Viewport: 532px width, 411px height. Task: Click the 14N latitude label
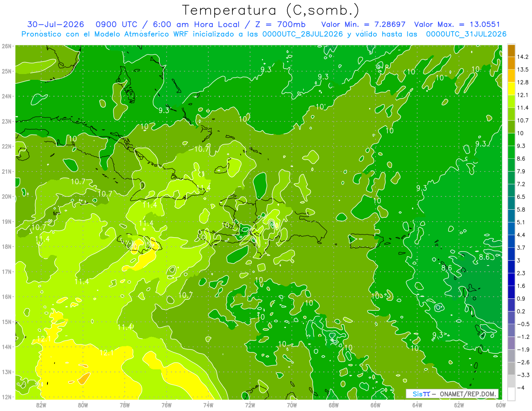pyautogui.click(x=7, y=347)
